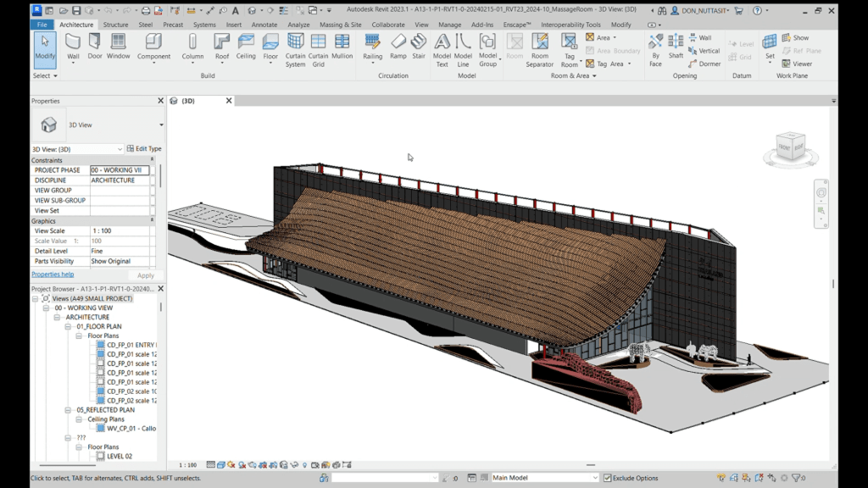Open the Massing & Site tab
Image resolution: width=868 pixels, height=488 pixels.
pos(340,25)
